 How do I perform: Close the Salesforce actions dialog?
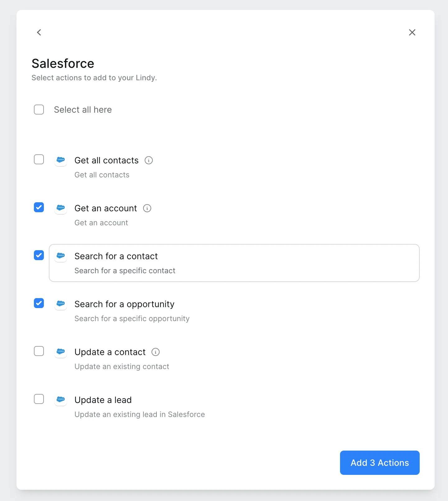412,32
